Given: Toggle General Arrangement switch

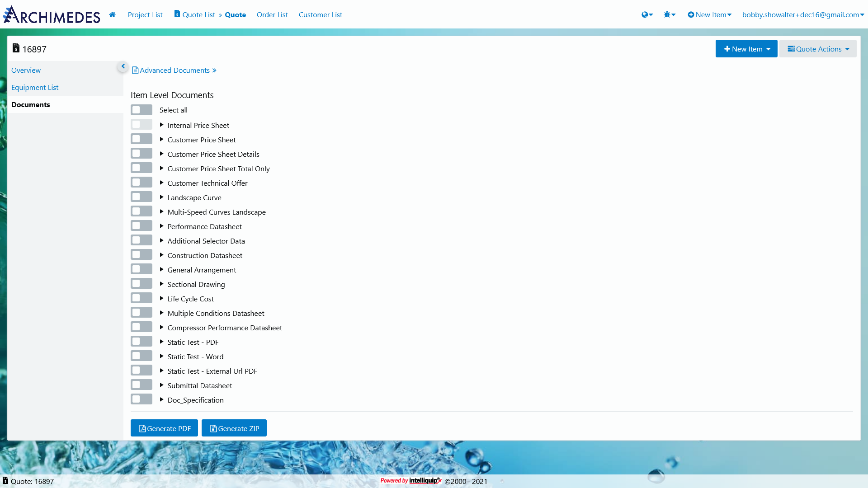Looking at the screenshot, I should pos(142,269).
